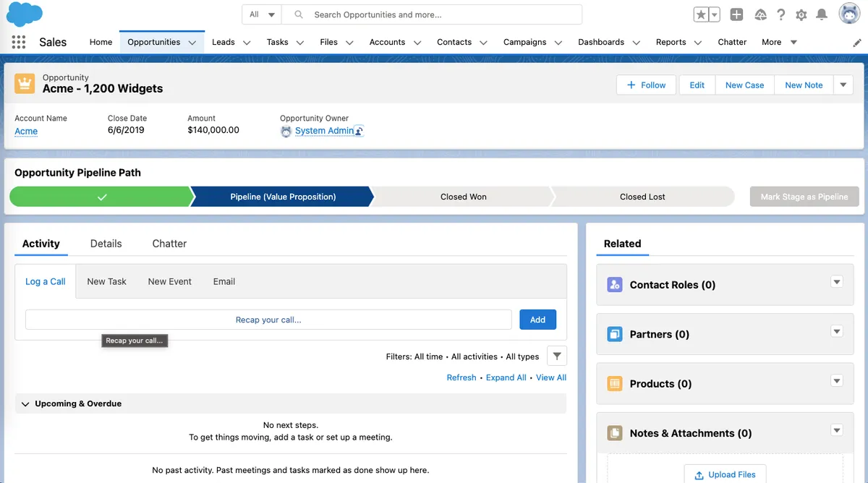The height and width of the screenshot is (483, 868).
Task: Click the Products icon
Action: (615, 383)
